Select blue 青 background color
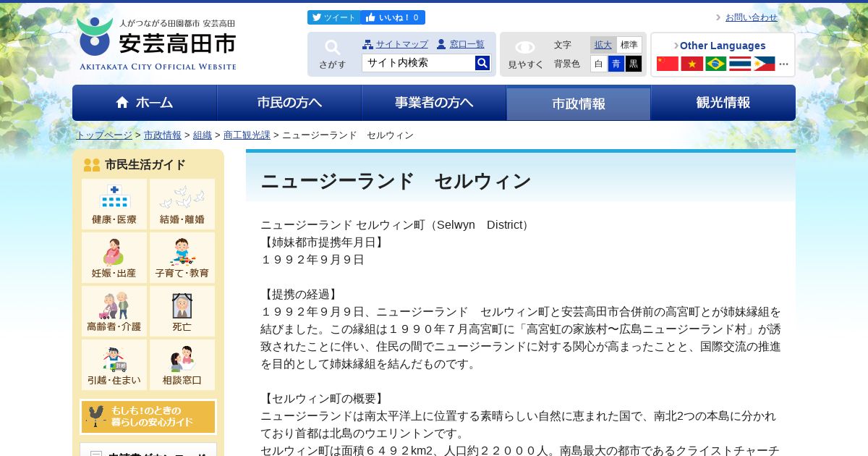This screenshot has width=868, height=456. pyautogui.click(x=616, y=64)
